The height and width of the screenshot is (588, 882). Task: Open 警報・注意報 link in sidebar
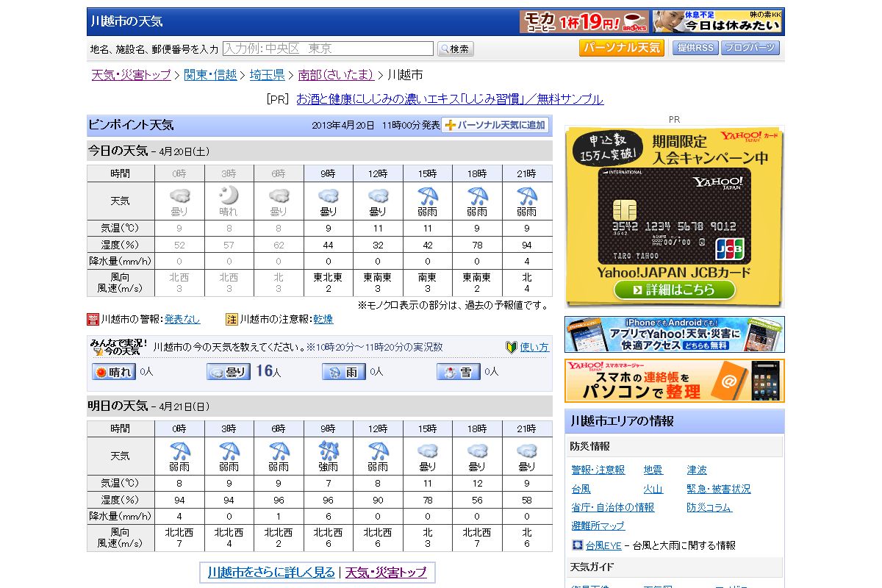point(598,470)
